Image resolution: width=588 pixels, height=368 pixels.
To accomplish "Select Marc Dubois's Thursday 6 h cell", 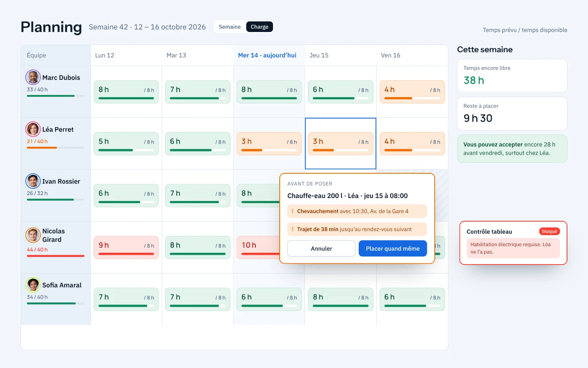I will (x=341, y=92).
